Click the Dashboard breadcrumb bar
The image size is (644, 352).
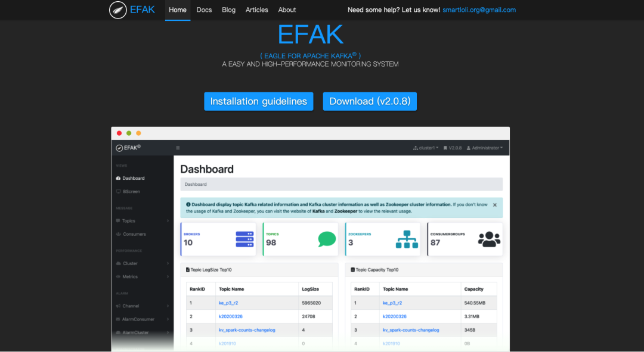click(341, 185)
